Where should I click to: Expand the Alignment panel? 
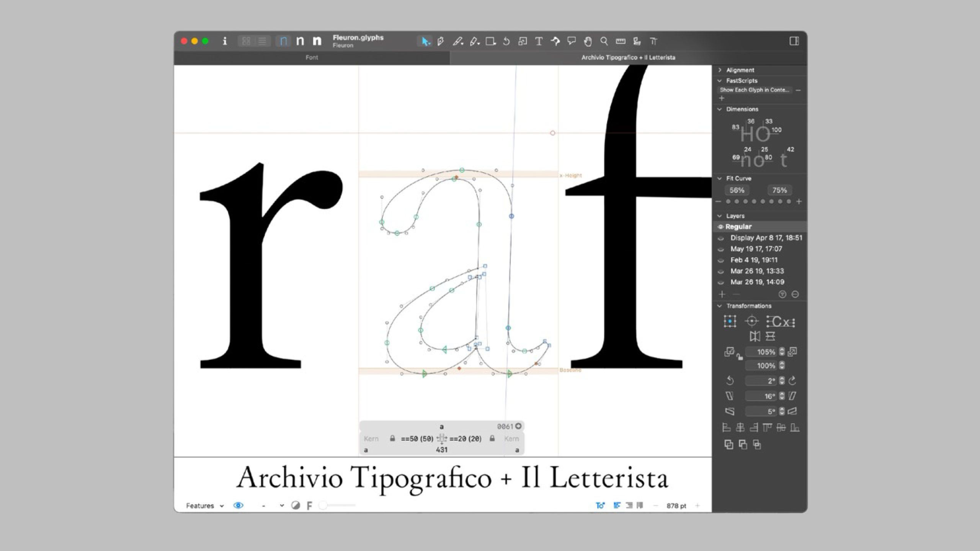[721, 70]
